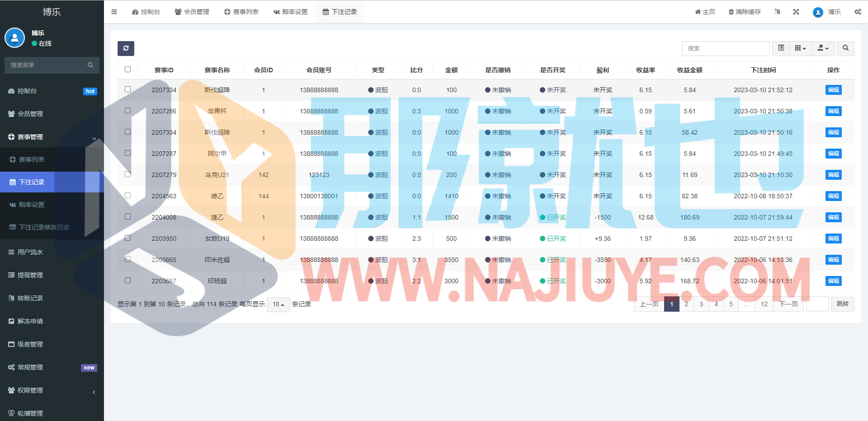Open the export data dropdown
The width and height of the screenshot is (868, 421).
[x=823, y=48]
